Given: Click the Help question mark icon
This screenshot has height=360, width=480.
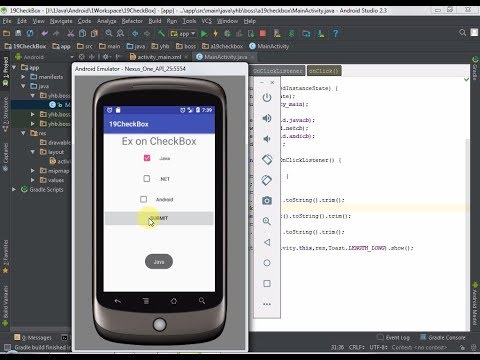Looking at the screenshot, I should [x=336, y=33].
